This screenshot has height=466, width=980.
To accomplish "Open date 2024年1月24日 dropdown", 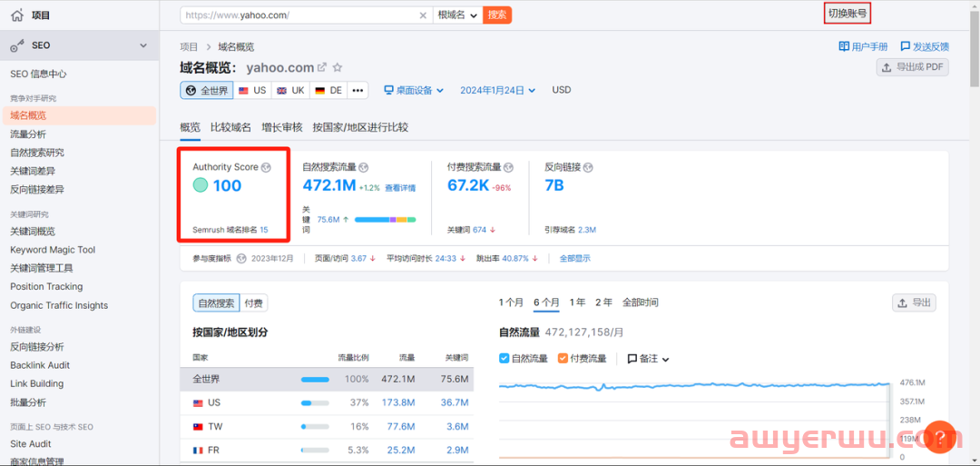I will pos(498,90).
